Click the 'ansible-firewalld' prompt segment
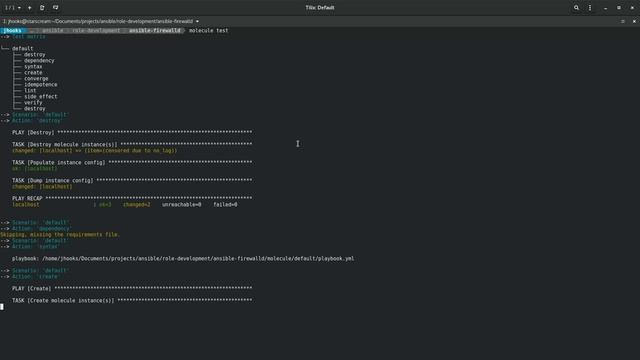Viewport: 640px width, 360px height. click(155, 30)
